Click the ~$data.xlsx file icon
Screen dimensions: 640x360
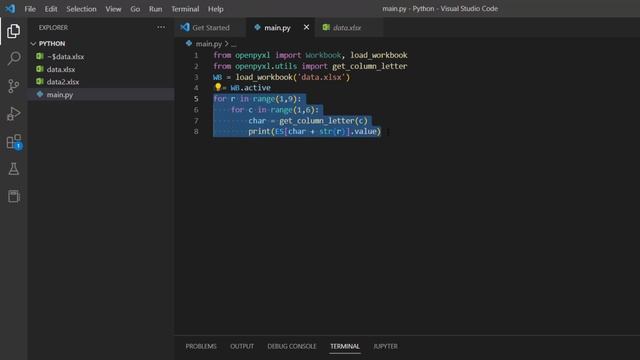click(40, 56)
